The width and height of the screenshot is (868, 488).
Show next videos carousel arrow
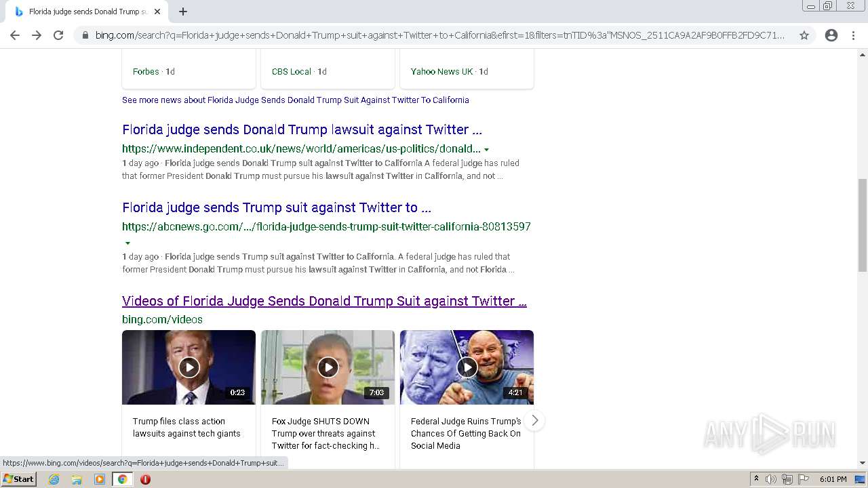pos(534,420)
